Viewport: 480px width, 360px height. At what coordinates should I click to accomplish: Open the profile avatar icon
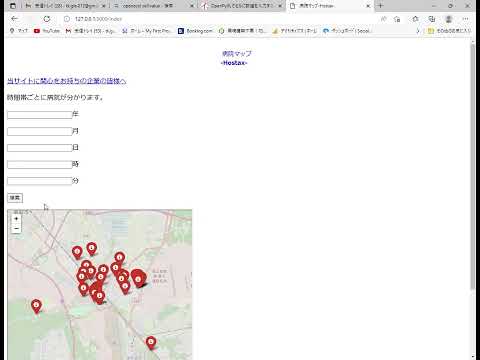[449, 19]
